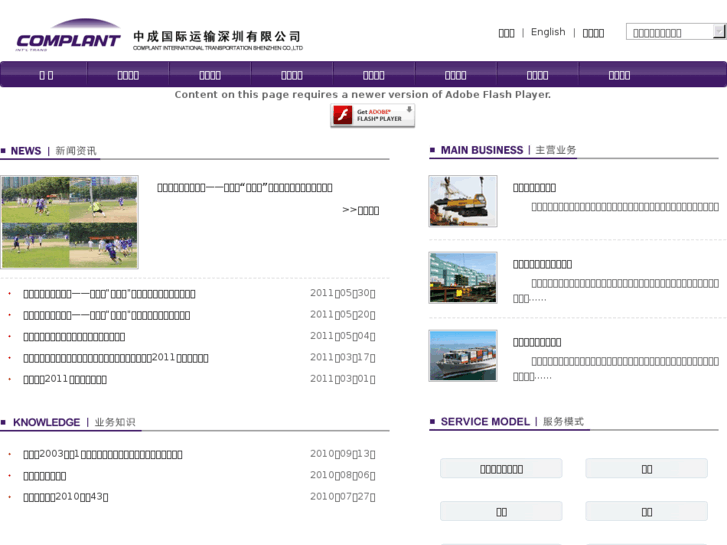
Task: Click the top-right dropdown select field
Action: point(668,32)
